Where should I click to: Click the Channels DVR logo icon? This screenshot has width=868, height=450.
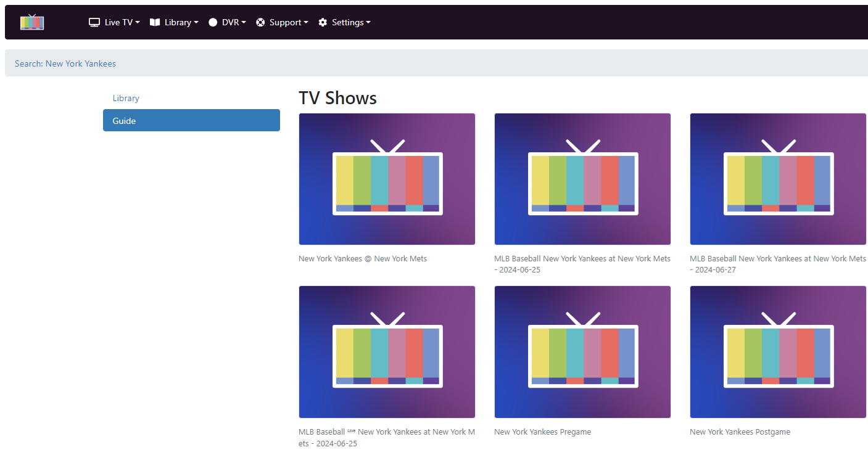[32, 22]
